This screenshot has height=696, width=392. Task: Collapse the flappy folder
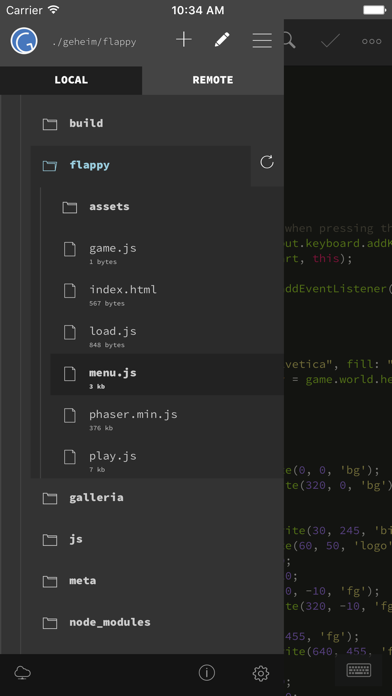[x=90, y=165]
